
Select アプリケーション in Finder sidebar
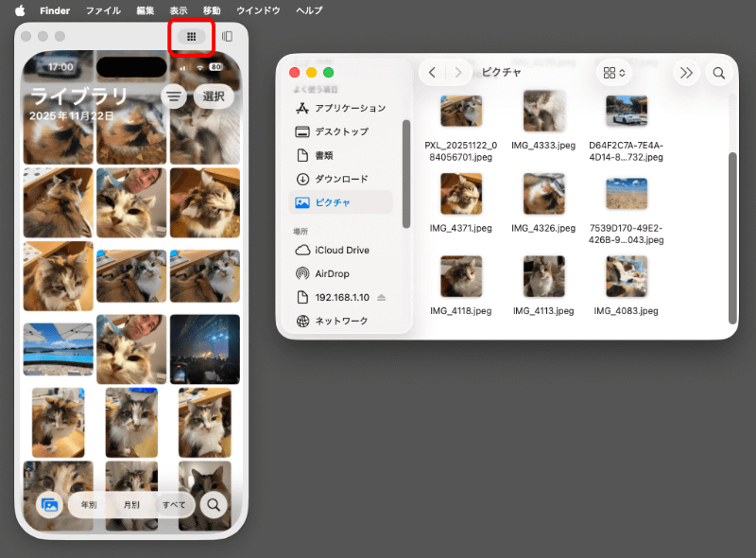coord(341,108)
